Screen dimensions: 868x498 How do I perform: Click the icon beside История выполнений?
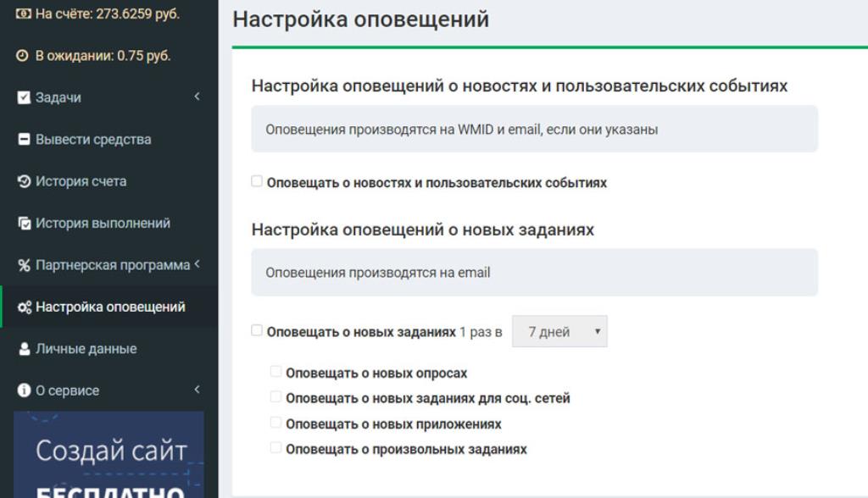[x=24, y=224]
